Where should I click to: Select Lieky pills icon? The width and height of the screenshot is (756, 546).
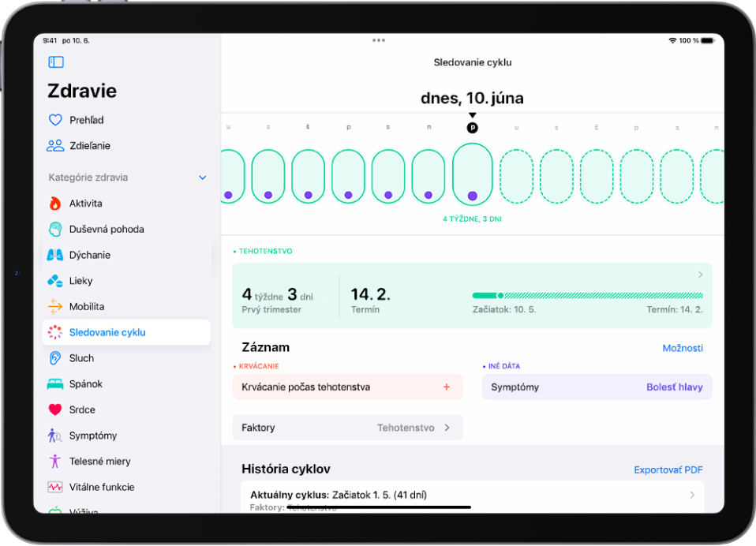(55, 280)
